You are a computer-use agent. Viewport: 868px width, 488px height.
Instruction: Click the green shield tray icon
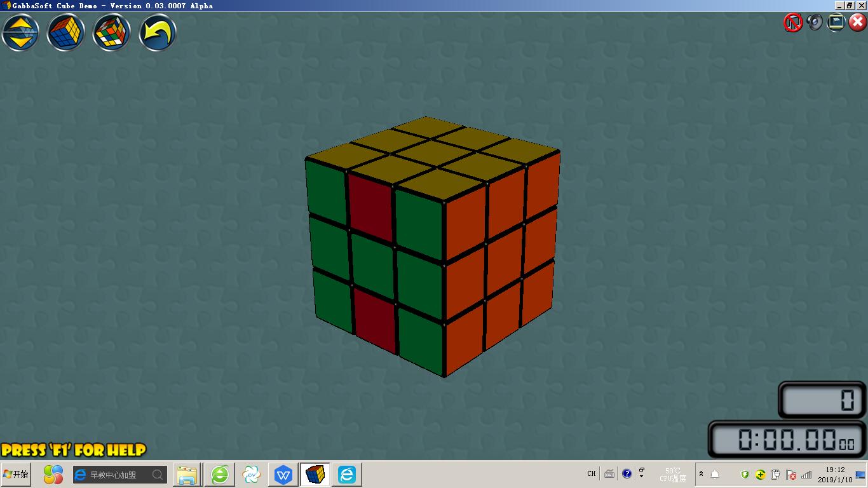pyautogui.click(x=745, y=475)
